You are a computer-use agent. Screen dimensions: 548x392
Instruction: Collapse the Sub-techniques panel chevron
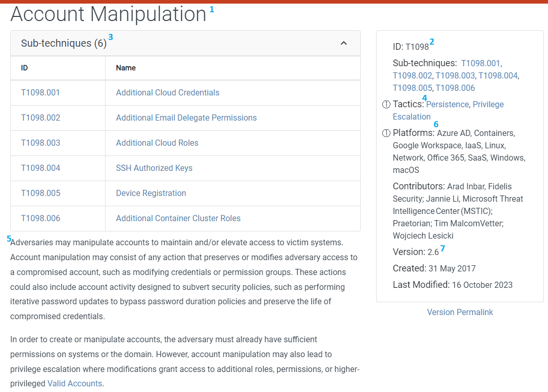pyautogui.click(x=344, y=43)
